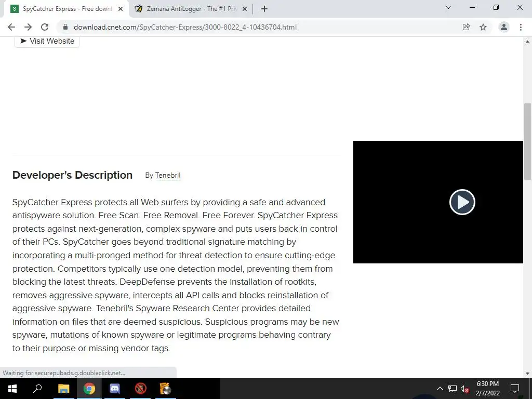The height and width of the screenshot is (399, 532).
Task: Open the Tenebril developer link
Action: point(168,176)
